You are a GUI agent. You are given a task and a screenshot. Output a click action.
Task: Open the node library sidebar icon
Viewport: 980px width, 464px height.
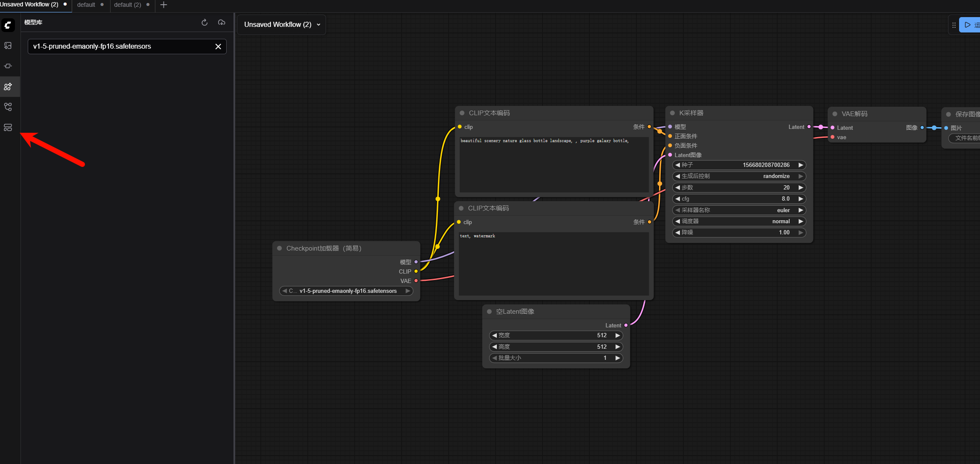pos(8,66)
